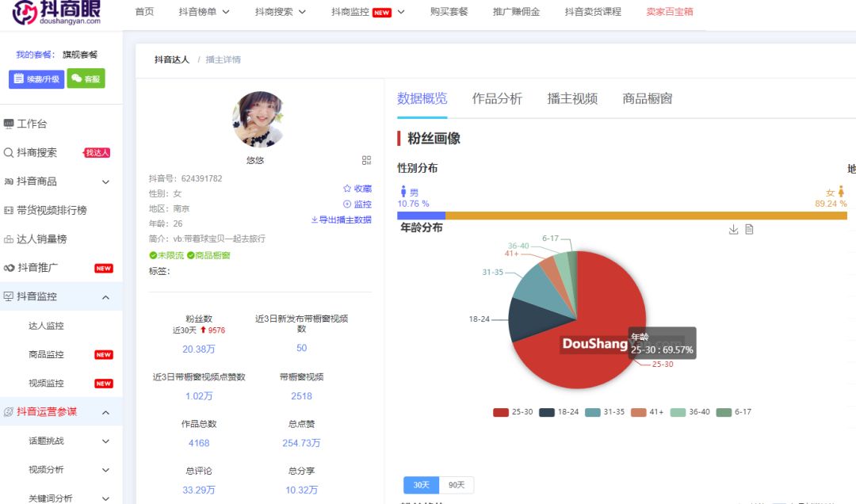Viewport: 856px width, 504px height.
Task: Open 推广赚佣金 page
Action: pyautogui.click(x=517, y=11)
